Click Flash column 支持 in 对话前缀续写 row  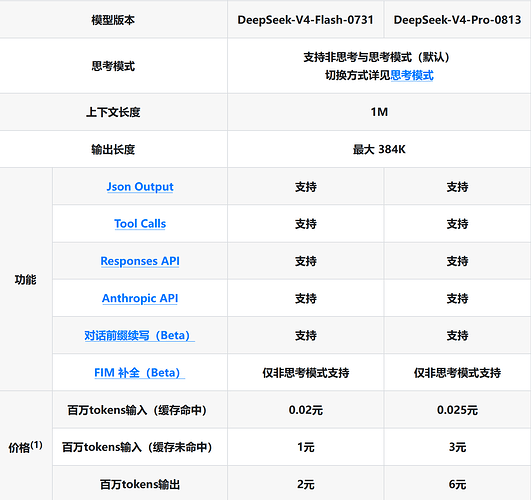click(x=305, y=335)
